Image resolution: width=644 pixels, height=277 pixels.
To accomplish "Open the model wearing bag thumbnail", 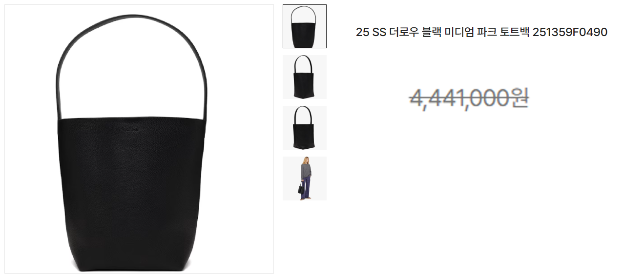I will tap(305, 178).
